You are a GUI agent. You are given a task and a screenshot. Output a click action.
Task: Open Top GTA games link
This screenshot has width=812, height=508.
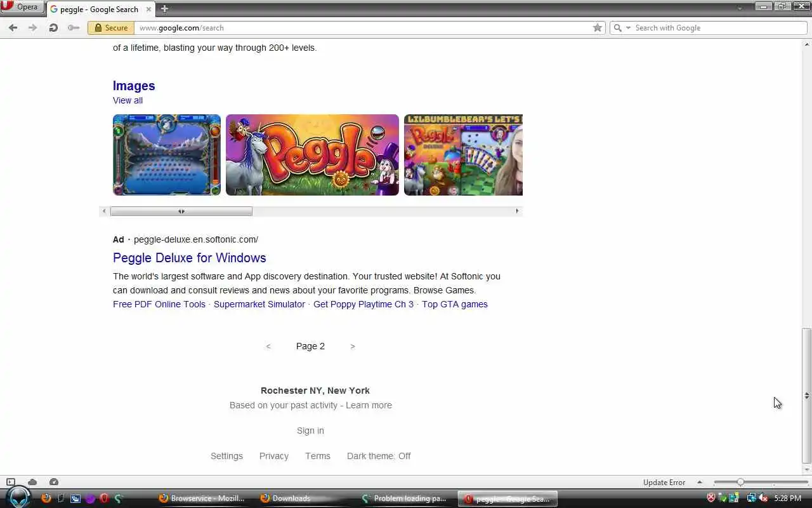(x=455, y=304)
